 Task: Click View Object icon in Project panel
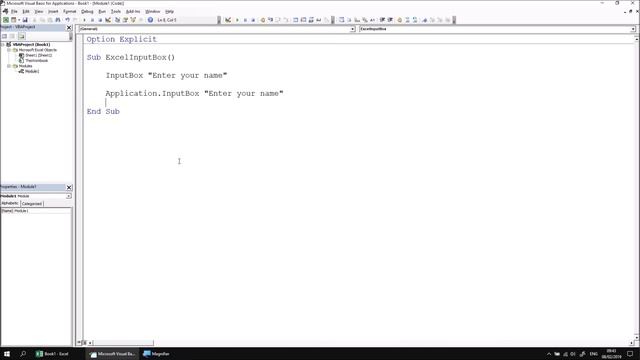(x=12, y=36)
